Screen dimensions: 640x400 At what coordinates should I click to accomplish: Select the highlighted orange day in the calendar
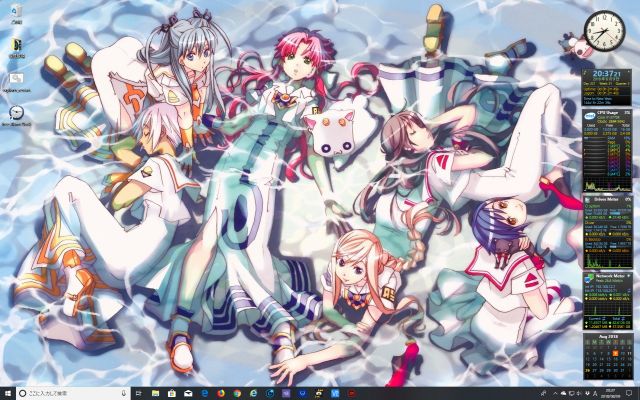[616, 353]
